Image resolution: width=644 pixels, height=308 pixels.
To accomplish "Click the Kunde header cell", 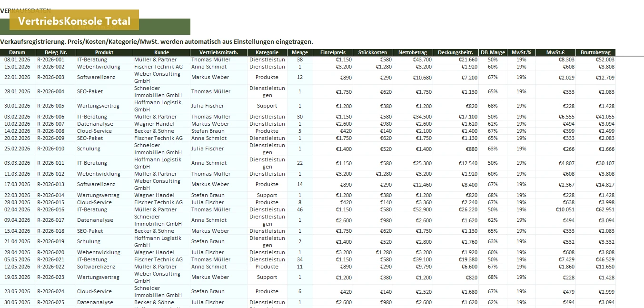I will pyautogui.click(x=161, y=52).
